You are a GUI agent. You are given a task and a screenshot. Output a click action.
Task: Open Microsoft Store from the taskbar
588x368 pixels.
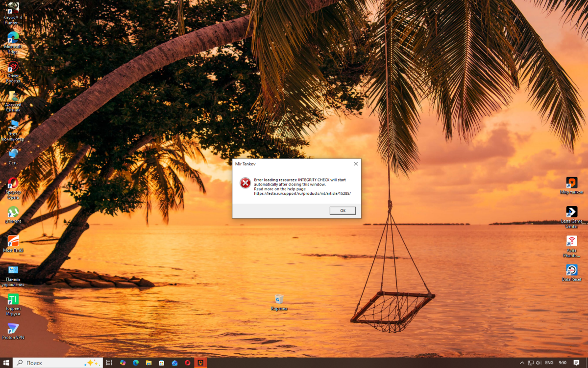161,363
